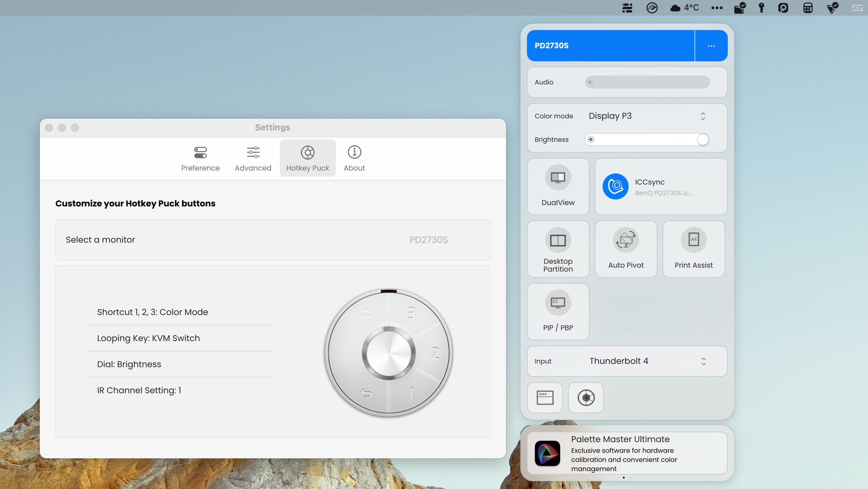
Task: Open the Palette Master Ultimate banner
Action: point(627,453)
